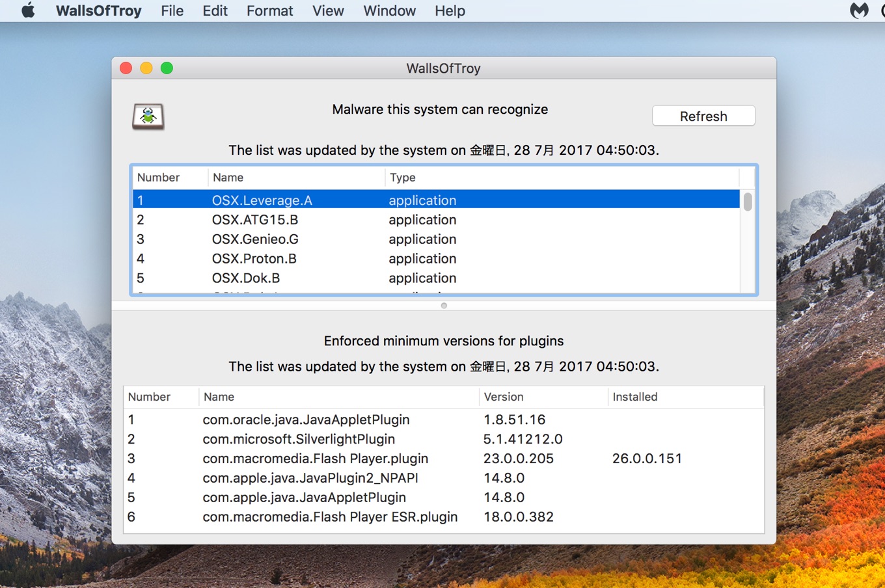Open the View menu
The width and height of the screenshot is (885, 588).
click(x=327, y=10)
